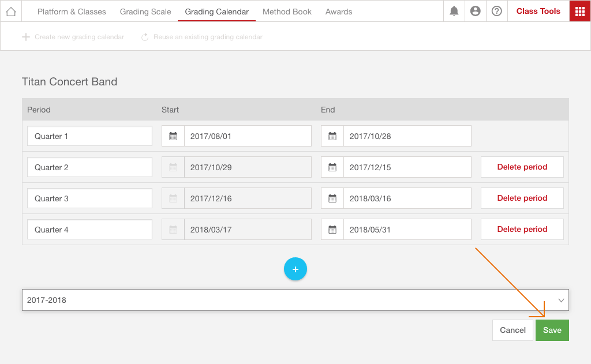The height and width of the screenshot is (364, 591).
Task: Select the Grading Calendar tab
Action: point(217,12)
